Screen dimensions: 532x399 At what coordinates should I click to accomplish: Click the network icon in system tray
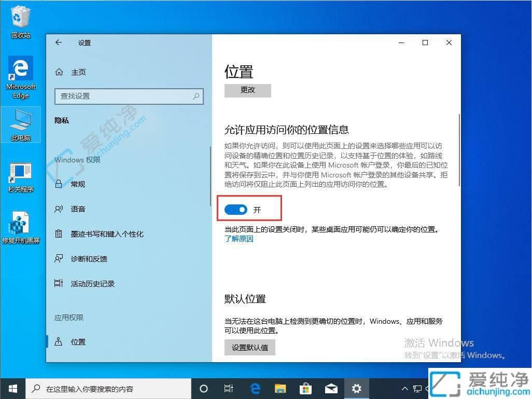point(417,389)
